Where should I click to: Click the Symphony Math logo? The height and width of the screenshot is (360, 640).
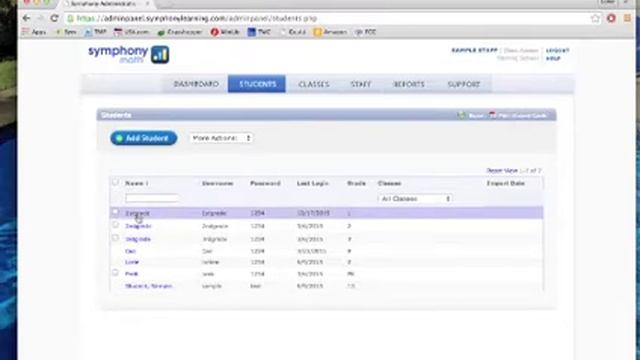coord(129,54)
